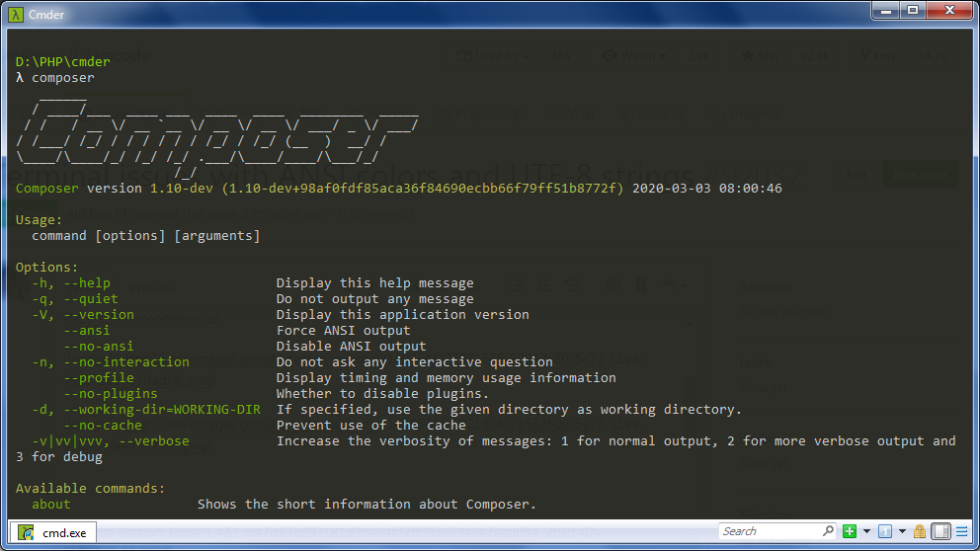Click the magnifier icon in Search box
The height and width of the screenshot is (551, 980).
828,531
